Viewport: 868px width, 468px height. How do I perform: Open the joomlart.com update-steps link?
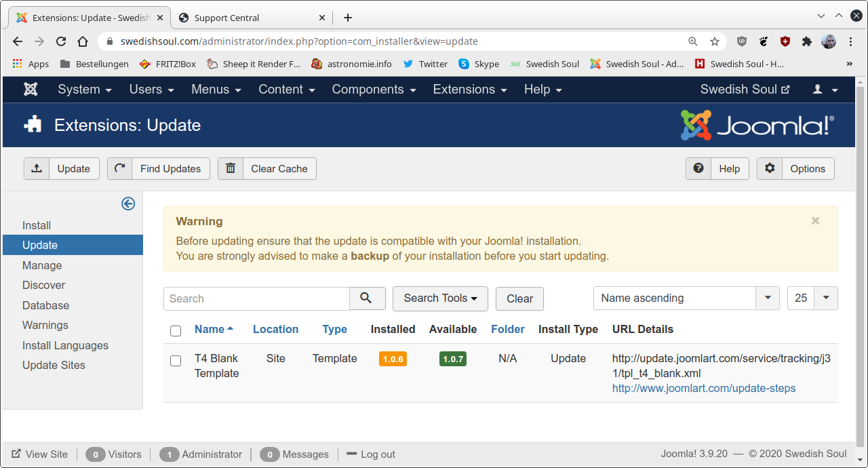tap(703, 388)
